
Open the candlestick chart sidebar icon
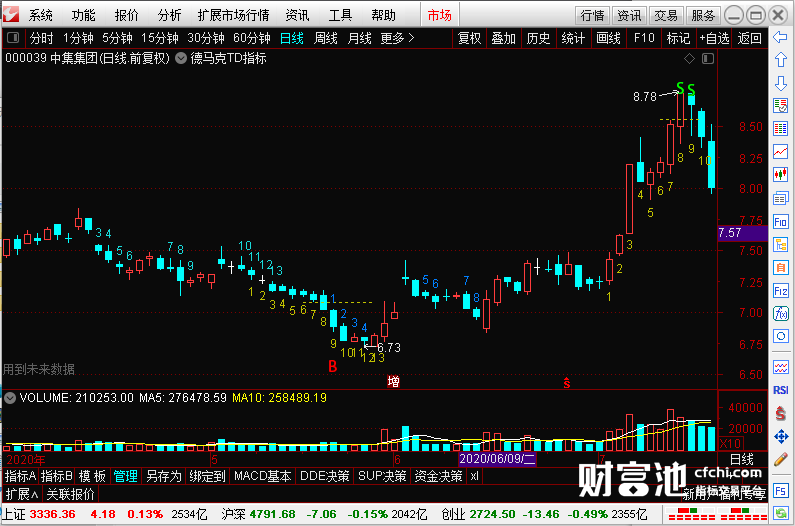pyautogui.click(x=780, y=174)
